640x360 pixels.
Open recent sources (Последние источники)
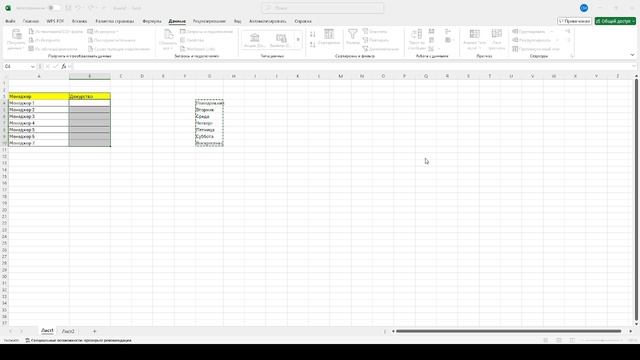tap(111, 40)
